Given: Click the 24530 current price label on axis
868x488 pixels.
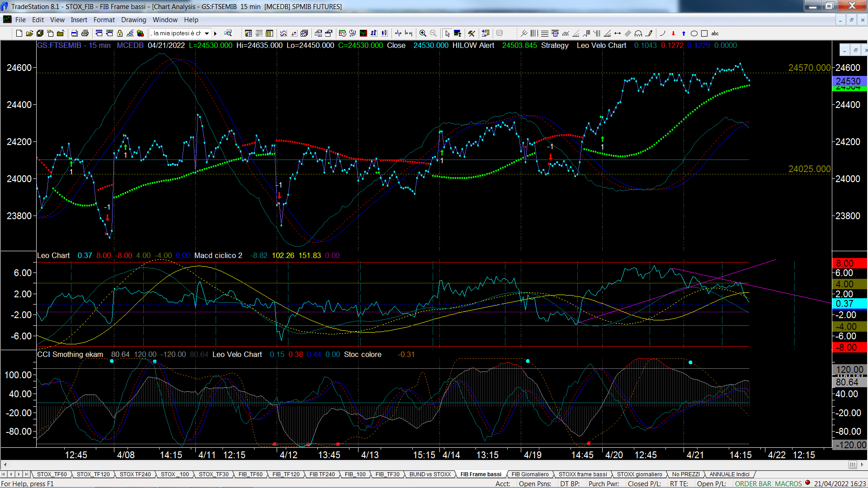Looking at the screenshot, I should (x=849, y=81).
